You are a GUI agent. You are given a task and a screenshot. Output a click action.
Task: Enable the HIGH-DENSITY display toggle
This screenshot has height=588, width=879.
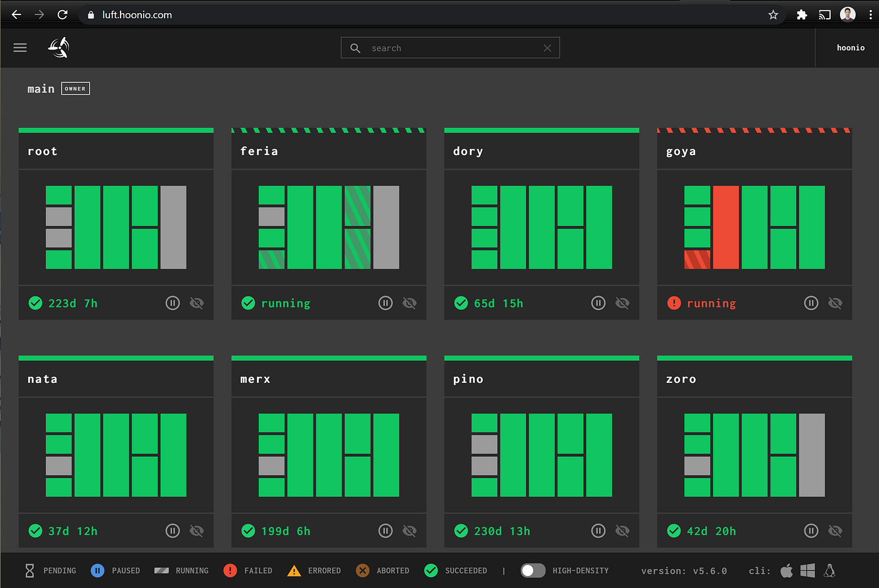[533, 570]
